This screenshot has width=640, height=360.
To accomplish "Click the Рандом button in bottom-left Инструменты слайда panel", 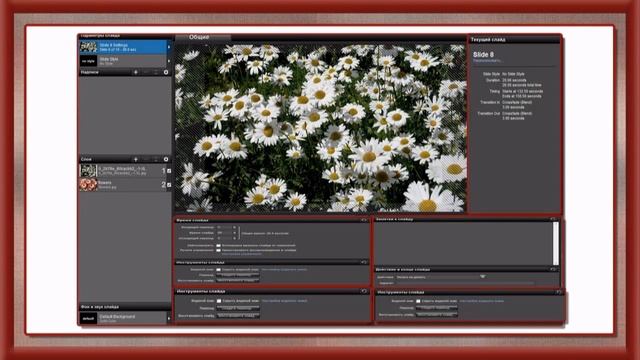I will [238, 308].
